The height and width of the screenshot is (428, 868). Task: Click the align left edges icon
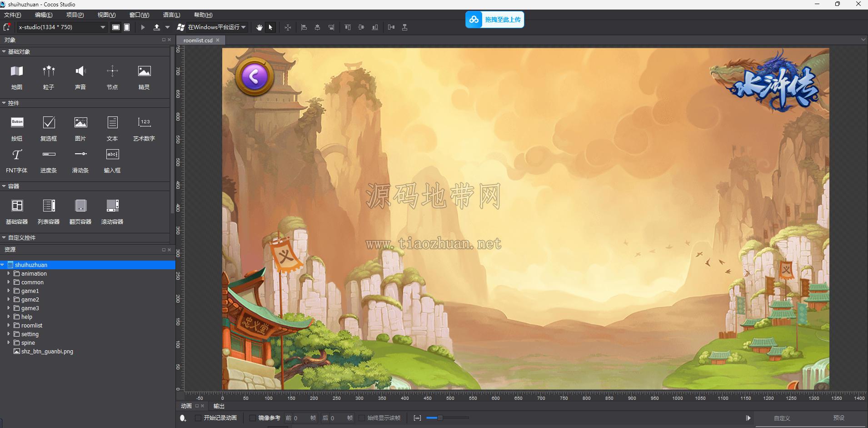pyautogui.click(x=304, y=27)
